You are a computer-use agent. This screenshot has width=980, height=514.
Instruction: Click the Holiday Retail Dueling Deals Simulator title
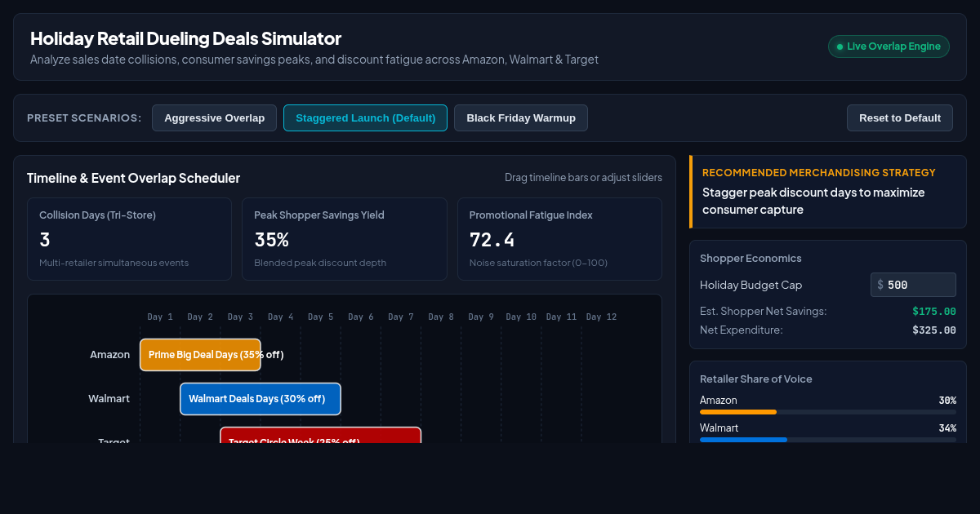[185, 38]
